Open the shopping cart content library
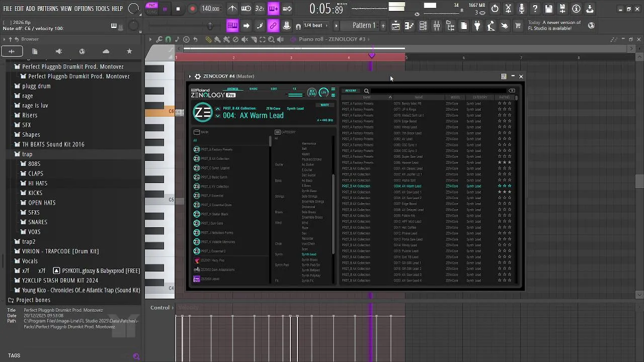This screenshot has width=644, height=362. [x=518, y=25]
